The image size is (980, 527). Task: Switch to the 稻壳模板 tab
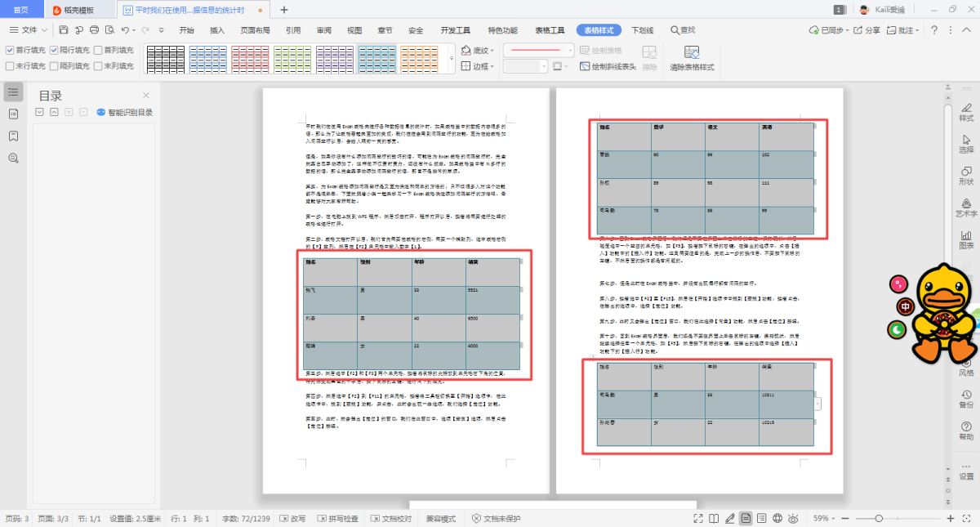tap(78, 10)
